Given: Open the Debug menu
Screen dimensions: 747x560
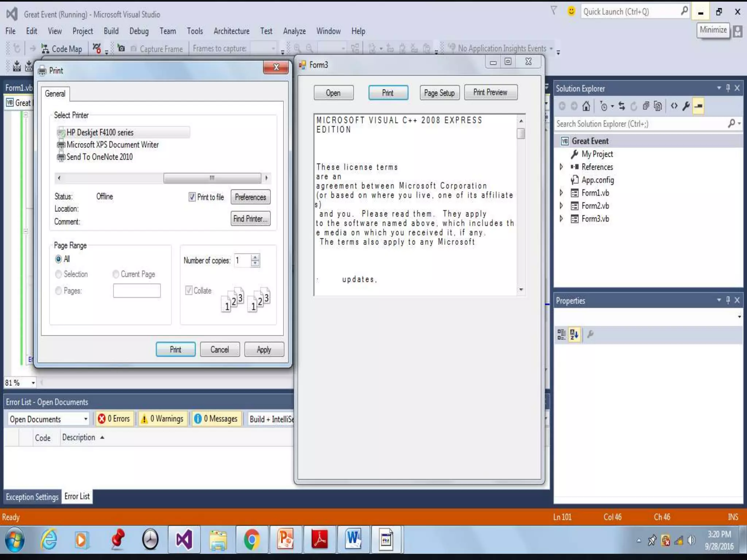Looking at the screenshot, I should tap(139, 31).
